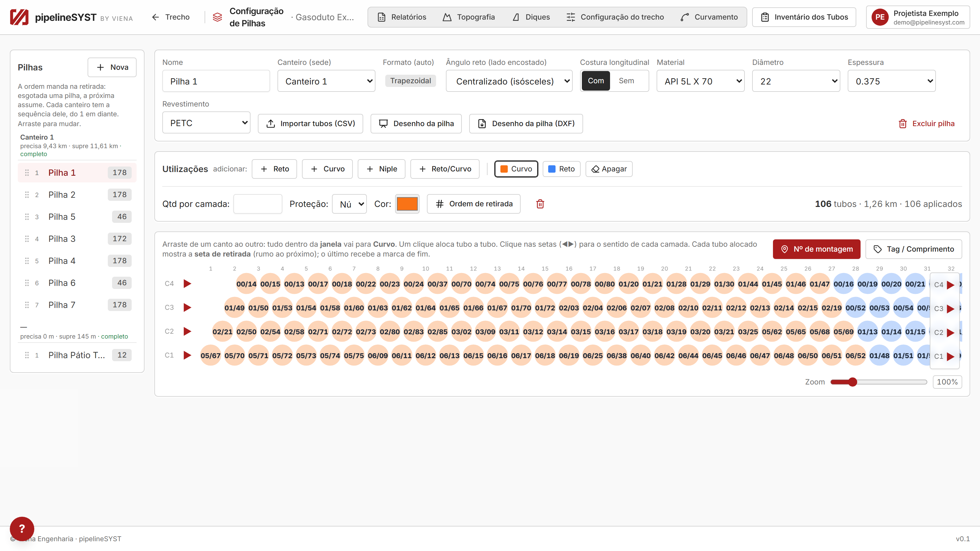Open the Relatórios tab

click(402, 17)
